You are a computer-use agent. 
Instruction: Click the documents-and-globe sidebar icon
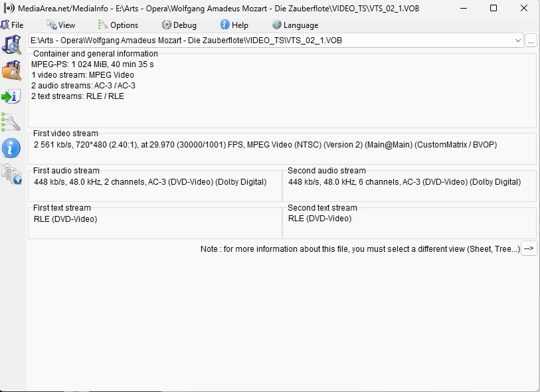(11, 174)
